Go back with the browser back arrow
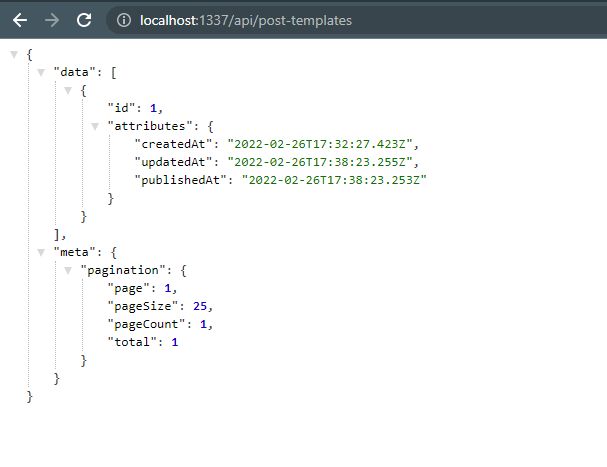This screenshot has width=607, height=467. 20,20
